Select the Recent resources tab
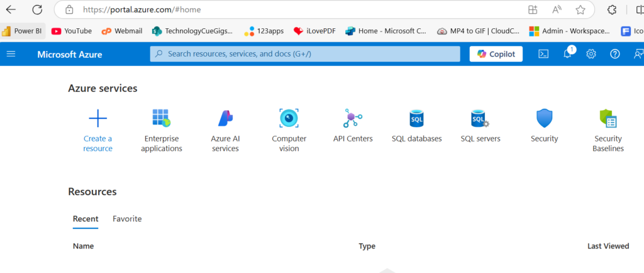Image resolution: width=644 pixels, height=273 pixels. coord(86,219)
